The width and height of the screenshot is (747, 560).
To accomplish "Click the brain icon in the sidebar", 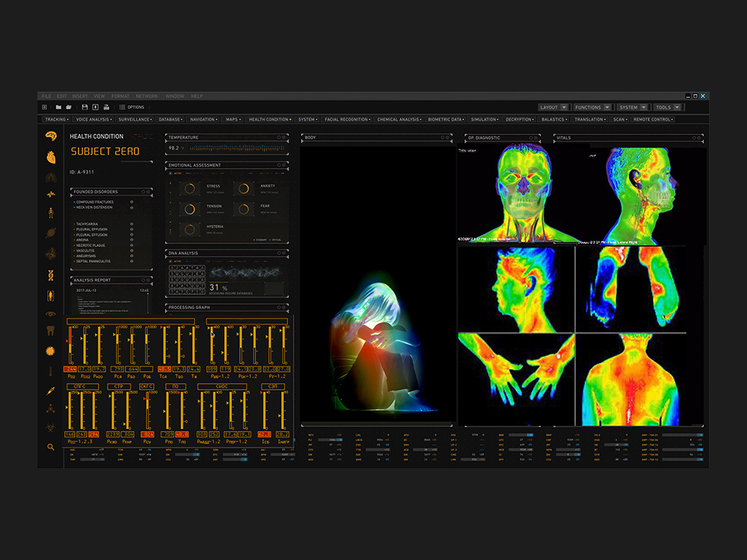I will click(x=51, y=137).
